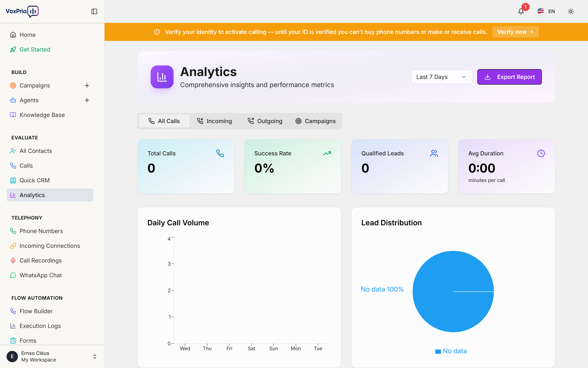
Task: Open the Last 7 Days dropdown
Action: 441,77
